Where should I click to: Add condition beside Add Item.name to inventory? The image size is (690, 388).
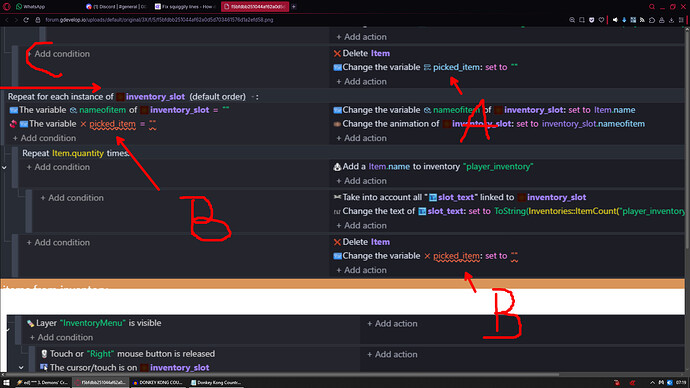[58, 167]
